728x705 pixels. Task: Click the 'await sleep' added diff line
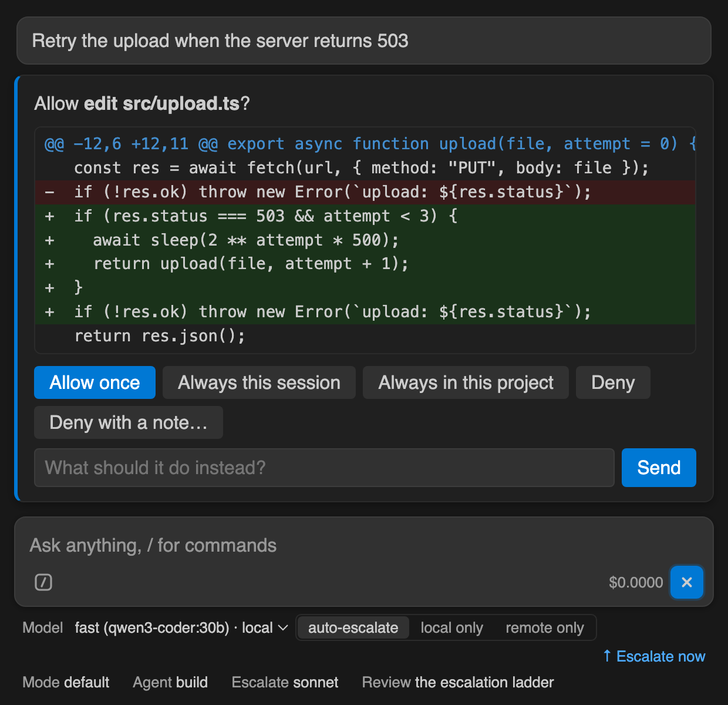[365, 240]
